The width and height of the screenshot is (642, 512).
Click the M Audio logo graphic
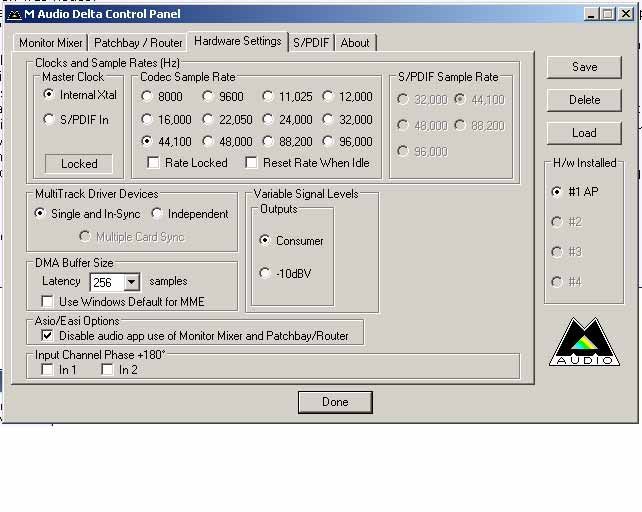[584, 342]
